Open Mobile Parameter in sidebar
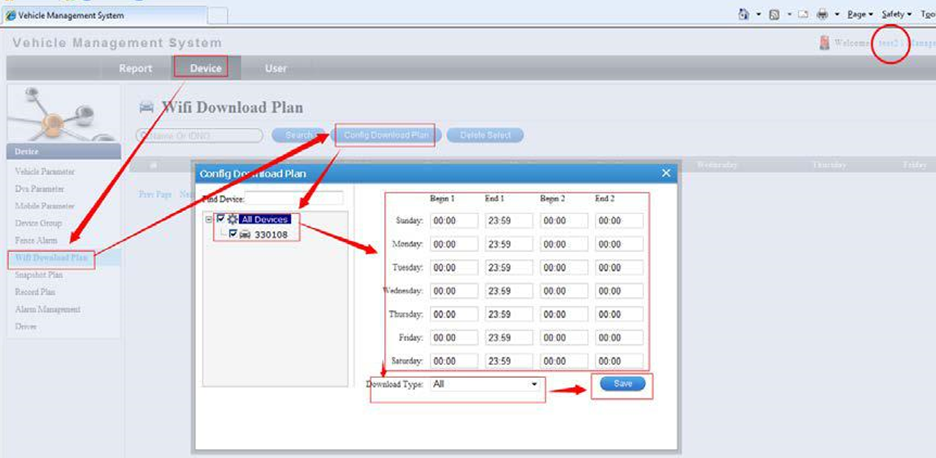Viewport: 936px width, 458px height. coord(45,206)
